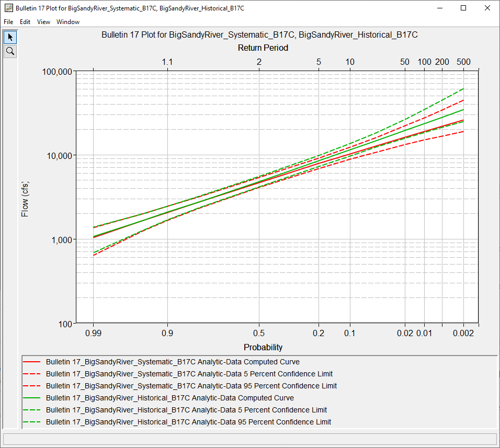Activate the zoom magnifier tool
This screenshot has height=448, width=500.
pyautogui.click(x=10, y=51)
